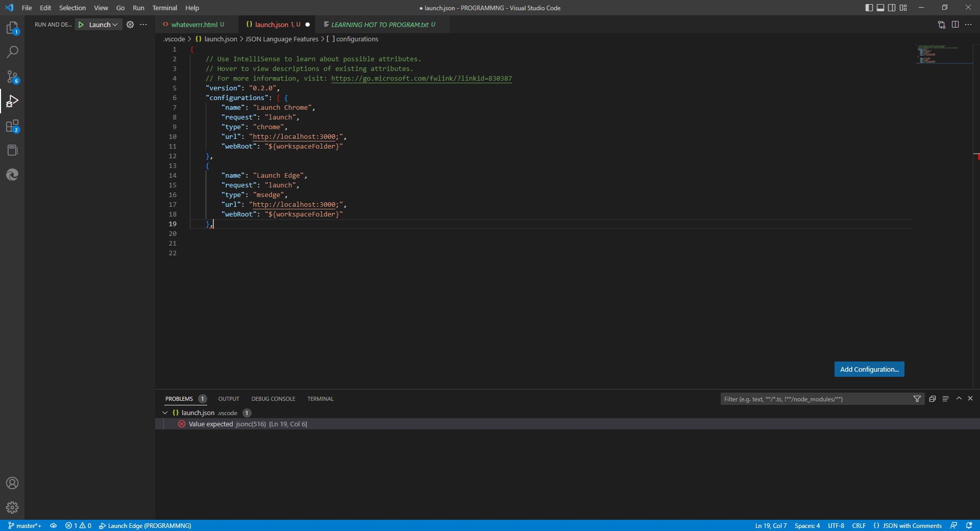Toggle the primary sidebar visibility

[x=868, y=8]
